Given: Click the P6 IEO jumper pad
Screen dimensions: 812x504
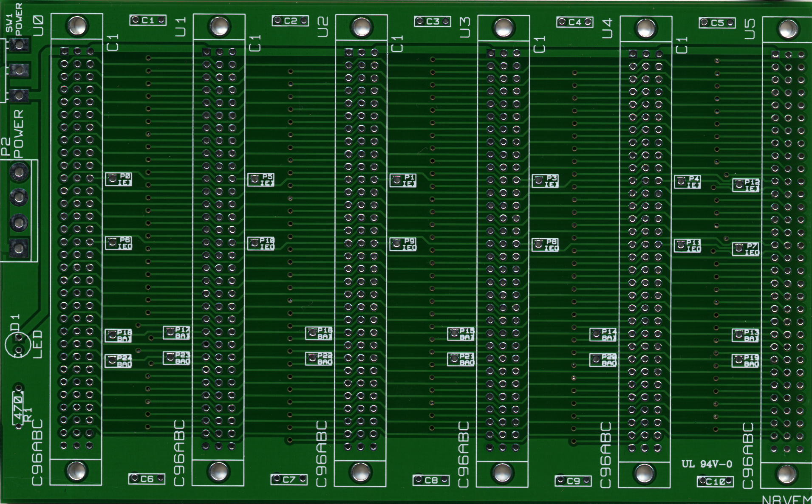Looking at the screenshot, I should tap(119, 243).
